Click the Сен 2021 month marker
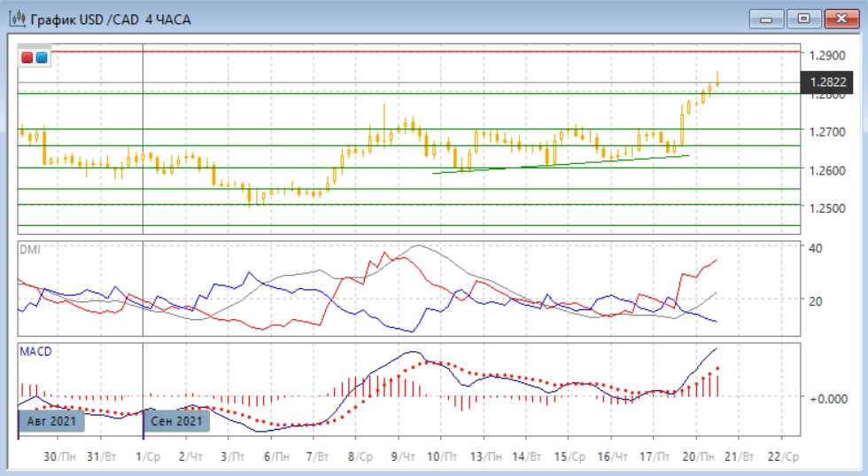 pyautogui.click(x=177, y=419)
